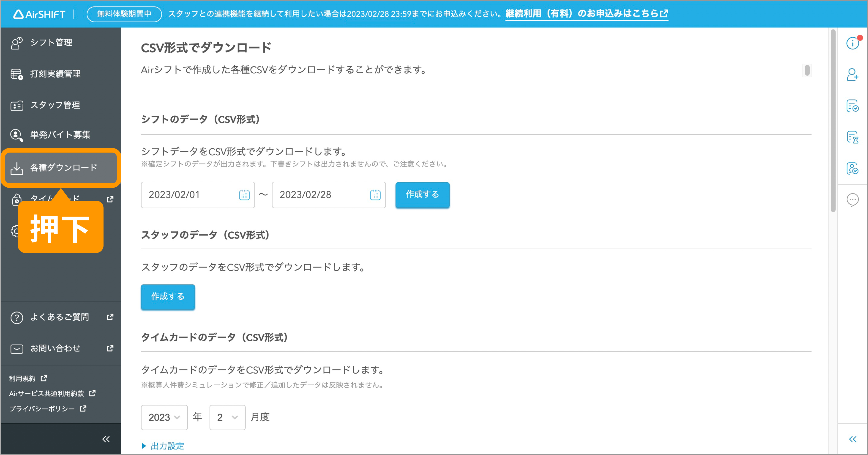
Task: Click the small inner scrollbar thumb near description
Action: click(x=807, y=70)
